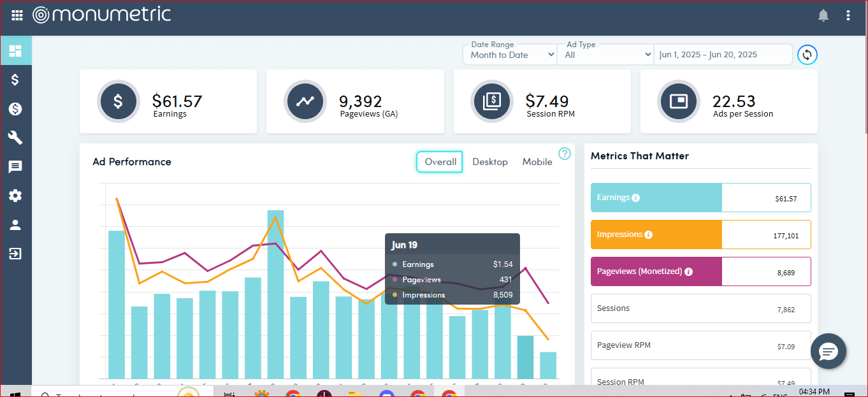Open the Ad Type dropdown
Image resolution: width=868 pixels, height=397 pixels.
[606, 55]
